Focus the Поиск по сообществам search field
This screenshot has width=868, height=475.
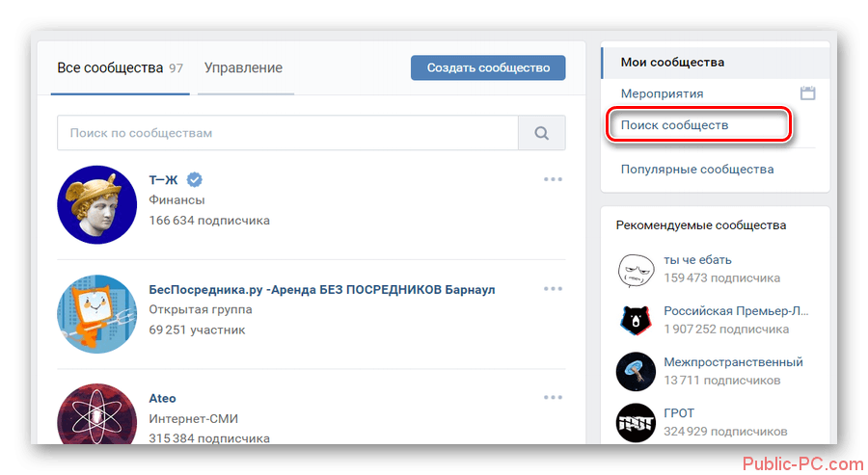coord(286,133)
